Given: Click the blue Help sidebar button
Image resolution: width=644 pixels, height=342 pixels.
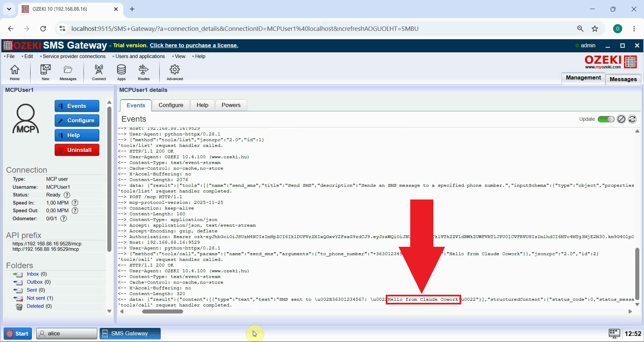Looking at the screenshot, I should [x=77, y=135].
